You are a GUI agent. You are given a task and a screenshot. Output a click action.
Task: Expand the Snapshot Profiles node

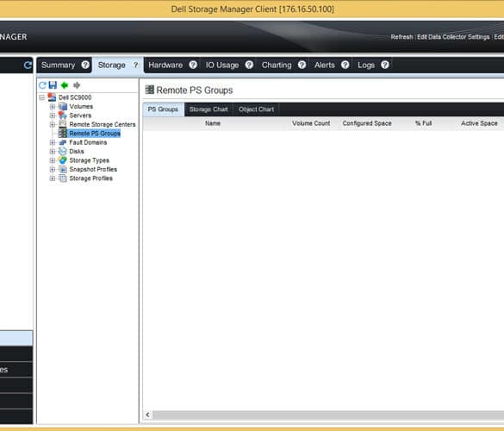(x=53, y=170)
